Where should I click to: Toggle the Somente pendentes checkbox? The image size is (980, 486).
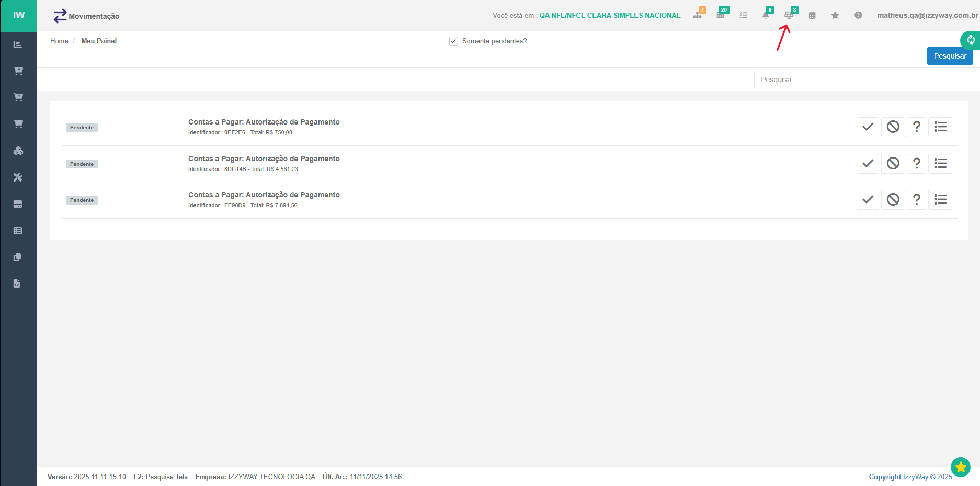coord(453,41)
